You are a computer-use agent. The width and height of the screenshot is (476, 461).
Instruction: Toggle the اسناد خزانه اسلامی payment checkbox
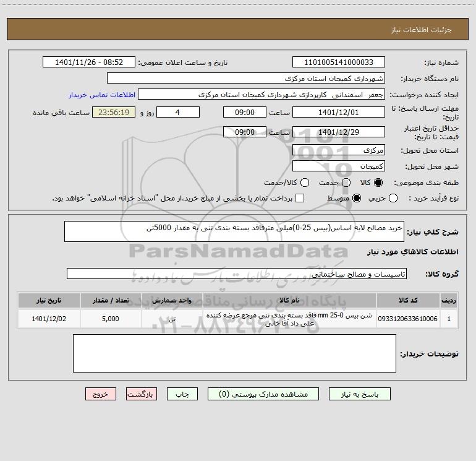pyautogui.click(x=300, y=198)
